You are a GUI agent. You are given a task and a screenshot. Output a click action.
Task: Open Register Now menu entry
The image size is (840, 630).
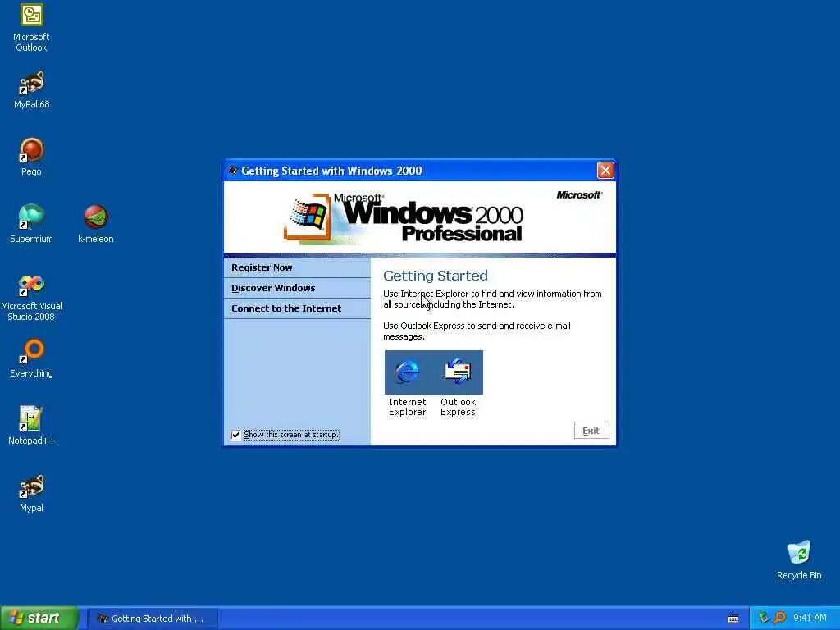point(297,268)
